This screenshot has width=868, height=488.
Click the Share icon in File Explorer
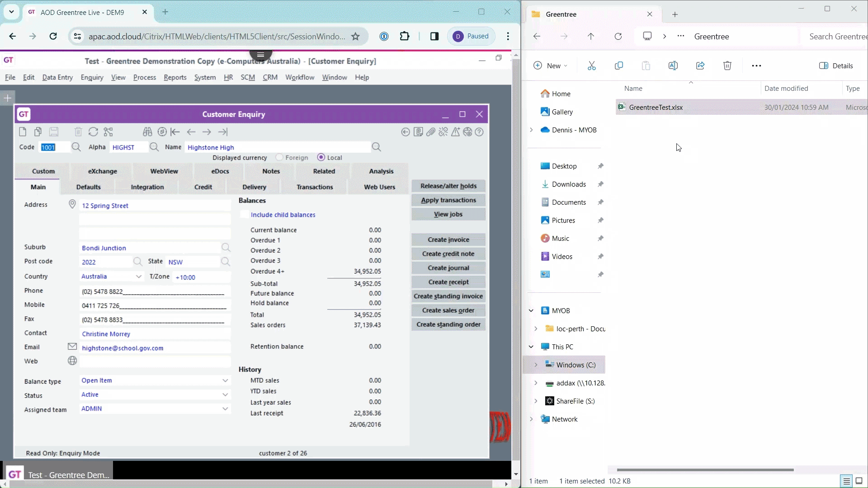click(x=700, y=66)
